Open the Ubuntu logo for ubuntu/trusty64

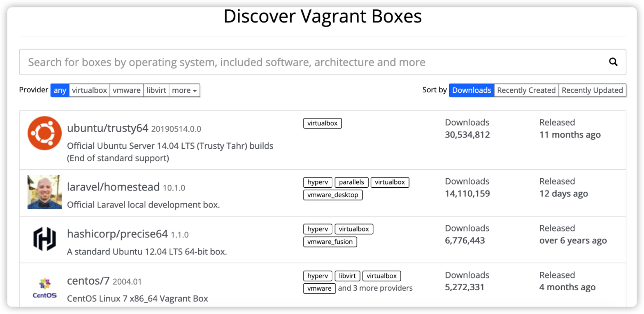pyautogui.click(x=45, y=133)
